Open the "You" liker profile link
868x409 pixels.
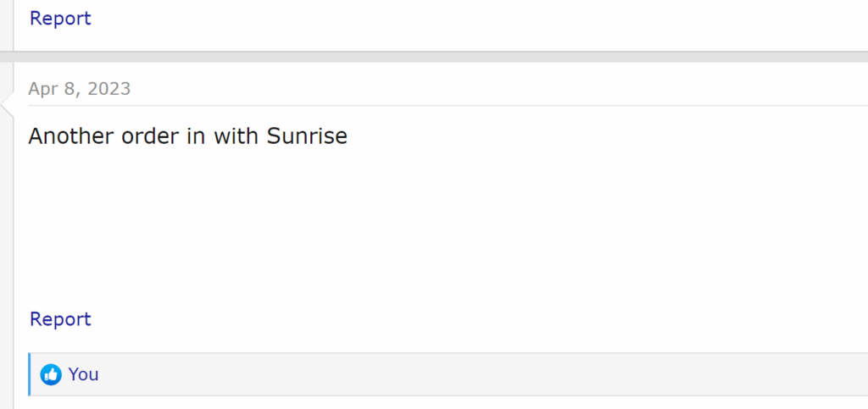click(83, 374)
